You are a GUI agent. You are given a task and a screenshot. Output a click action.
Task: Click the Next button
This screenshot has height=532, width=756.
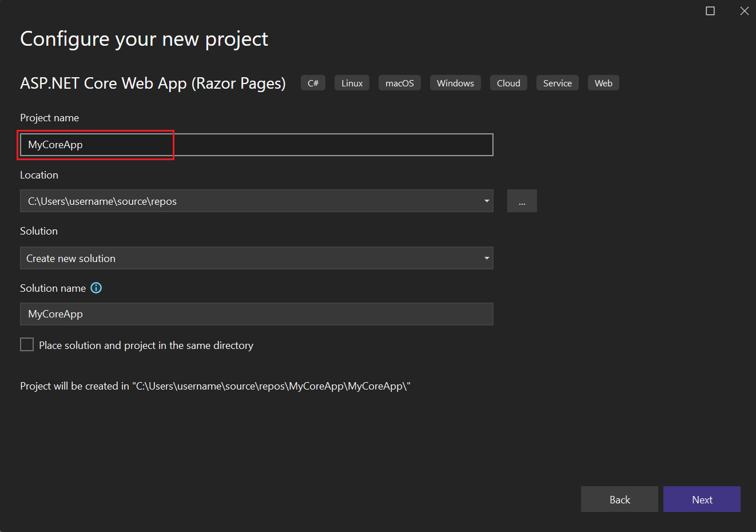point(702,499)
